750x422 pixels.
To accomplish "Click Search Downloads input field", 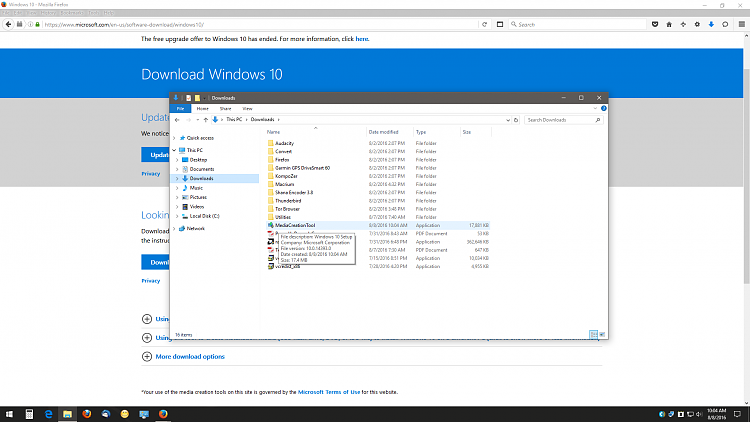I will pyautogui.click(x=563, y=120).
